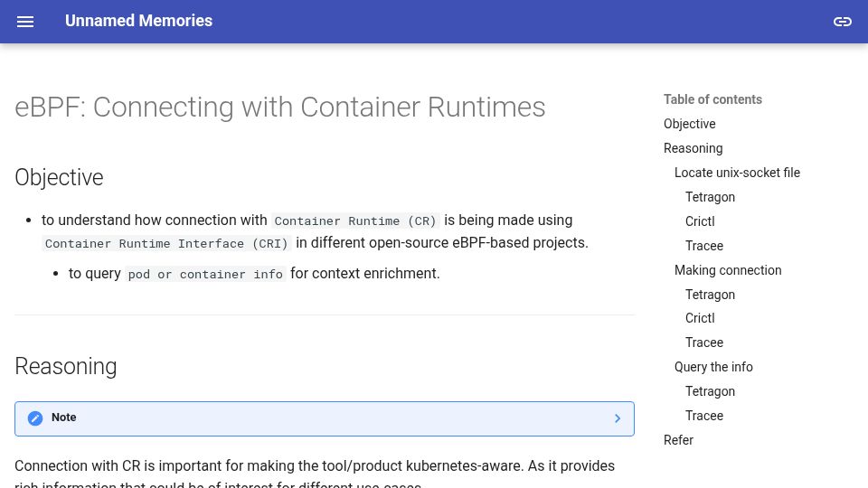Screen dimensions: 868x488
Task: Click the Unnamed Memories site title
Action: (139, 21)
